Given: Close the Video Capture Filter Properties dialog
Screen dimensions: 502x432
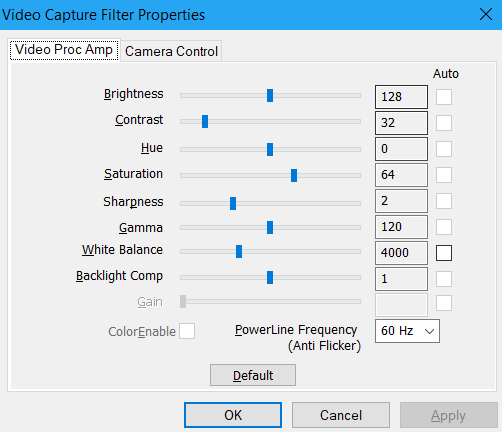Looking at the screenshot, I should coord(486,14).
